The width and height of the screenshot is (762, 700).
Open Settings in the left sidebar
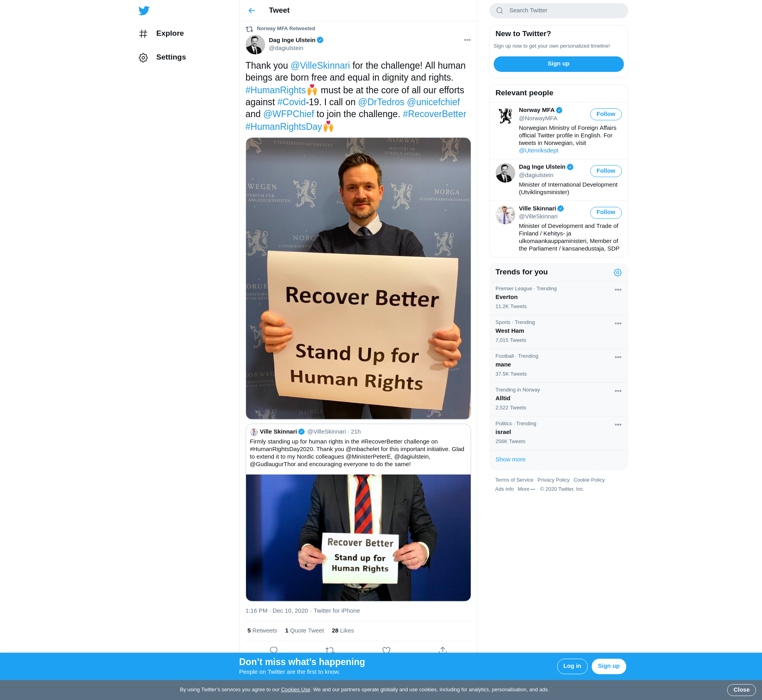162,58
